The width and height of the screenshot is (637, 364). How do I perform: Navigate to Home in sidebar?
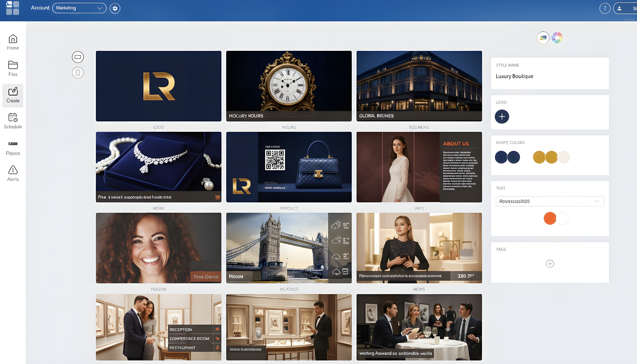13,42
